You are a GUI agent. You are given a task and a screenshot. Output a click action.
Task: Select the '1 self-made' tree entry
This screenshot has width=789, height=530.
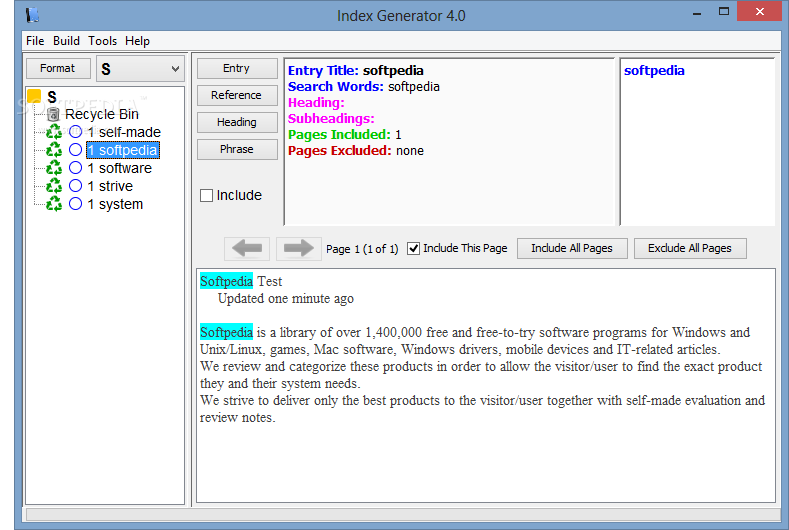124,132
